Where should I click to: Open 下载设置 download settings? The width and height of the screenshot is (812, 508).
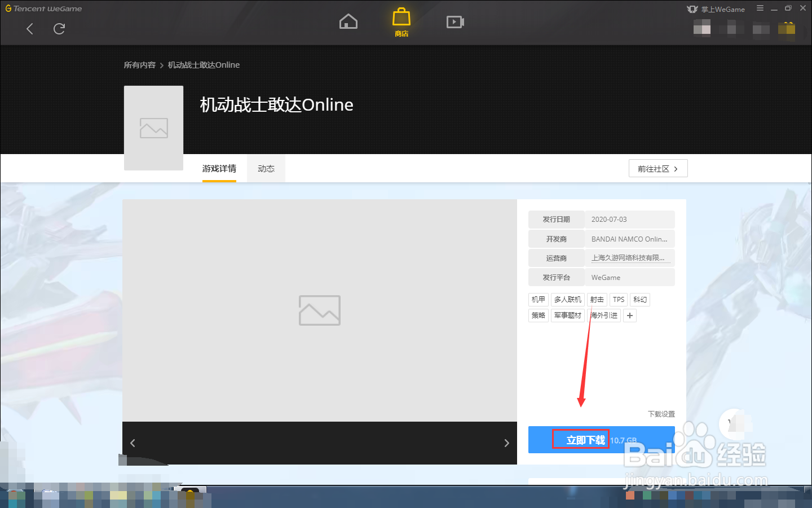[x=661, y=414]
